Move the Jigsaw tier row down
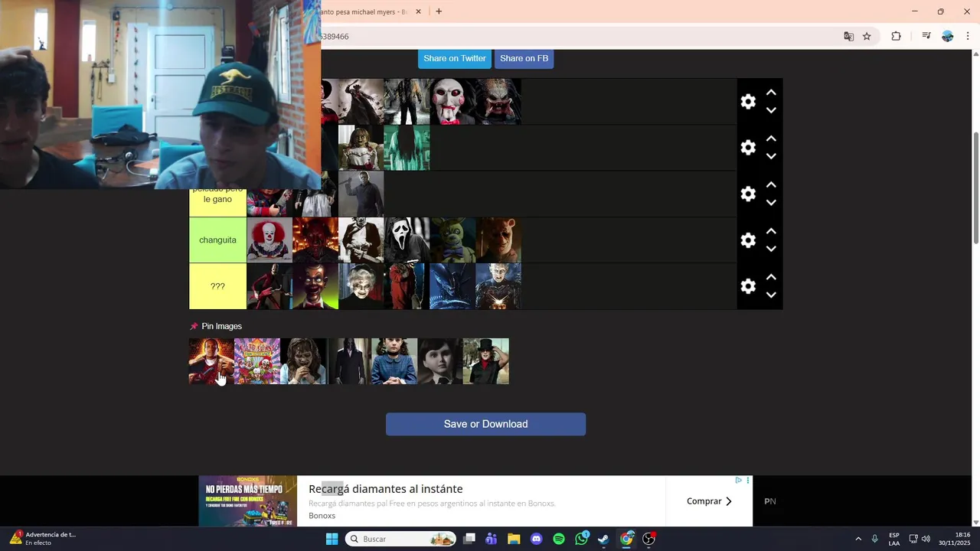The height and width of the screenshot is (551, 980). (x=771, y=110)
